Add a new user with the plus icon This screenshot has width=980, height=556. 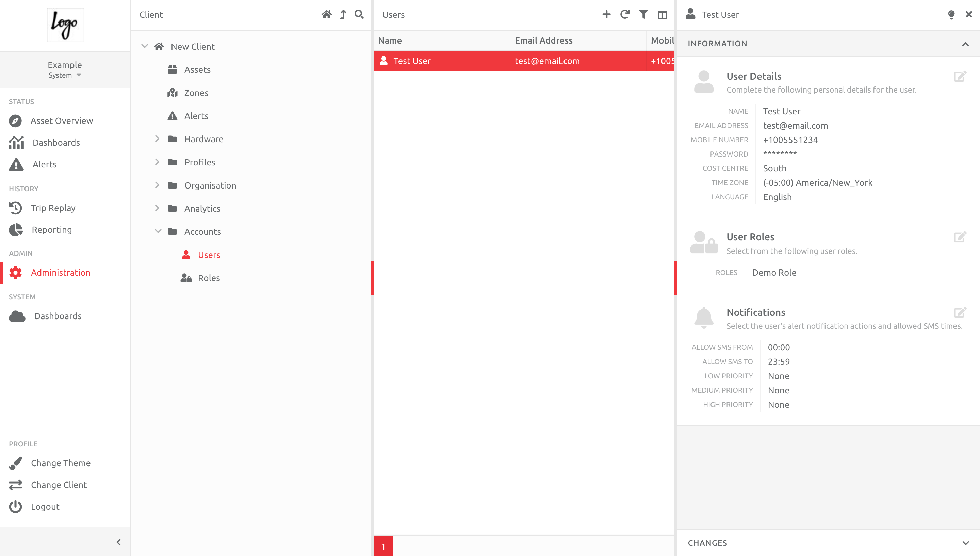606,14
